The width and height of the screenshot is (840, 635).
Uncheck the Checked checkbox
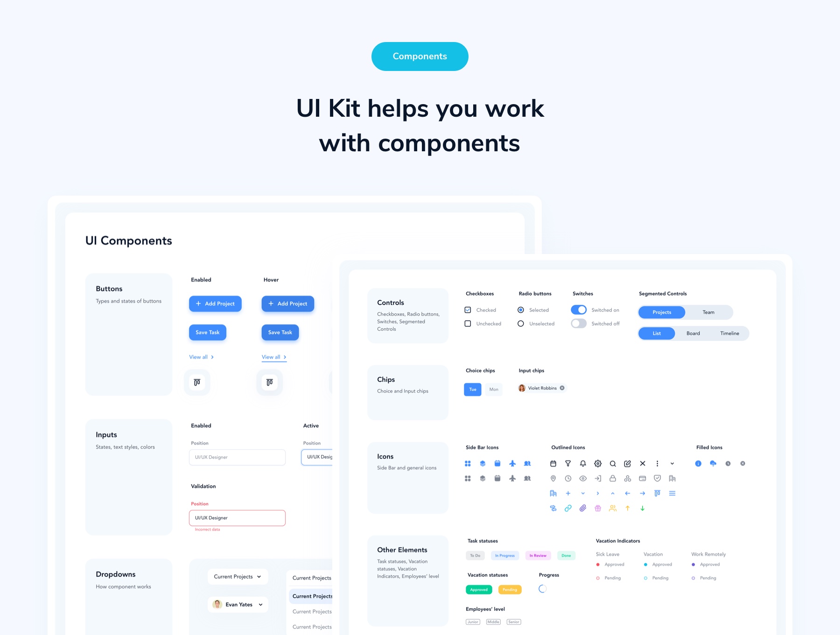tap(468, 310)
